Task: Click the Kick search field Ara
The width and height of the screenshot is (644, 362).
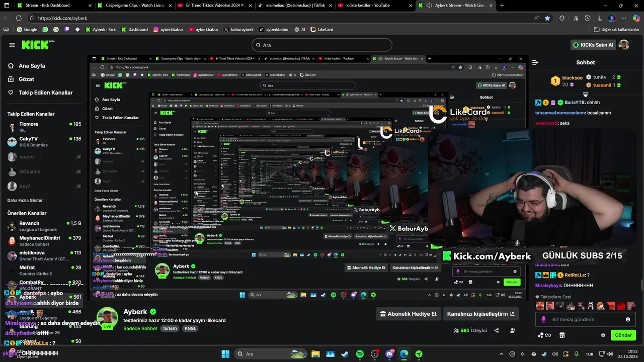Action: pos(322,45)
